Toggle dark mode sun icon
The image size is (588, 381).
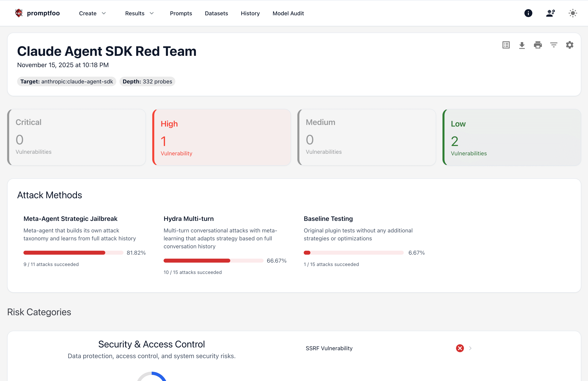click(x=572, y=13)
